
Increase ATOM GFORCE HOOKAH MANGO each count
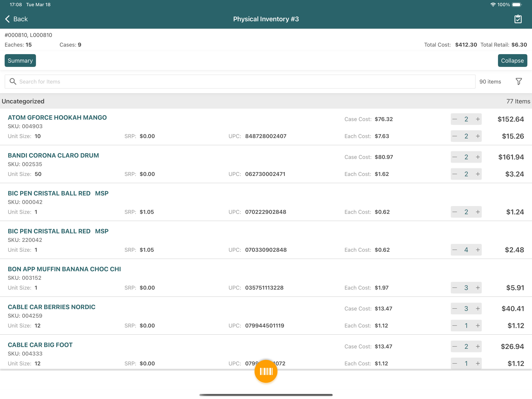point(478,136)
